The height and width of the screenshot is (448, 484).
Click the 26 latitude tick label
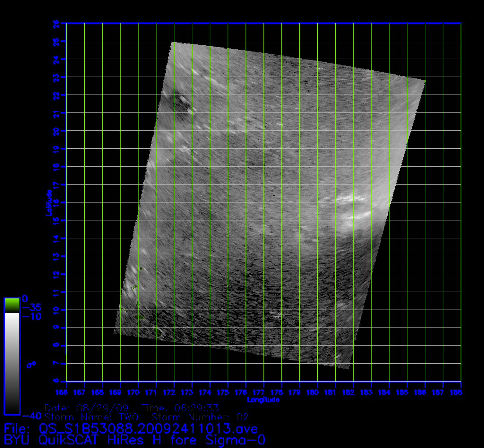pos(56,23)
